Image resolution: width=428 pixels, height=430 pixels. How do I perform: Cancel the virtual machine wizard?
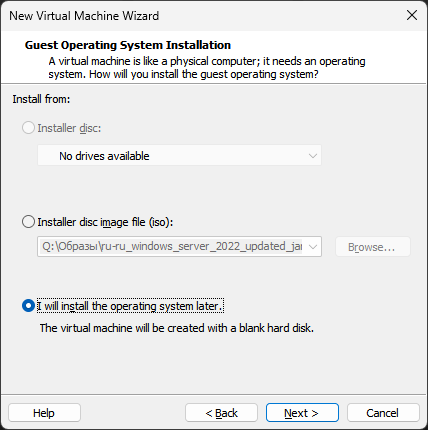(383, 413)
